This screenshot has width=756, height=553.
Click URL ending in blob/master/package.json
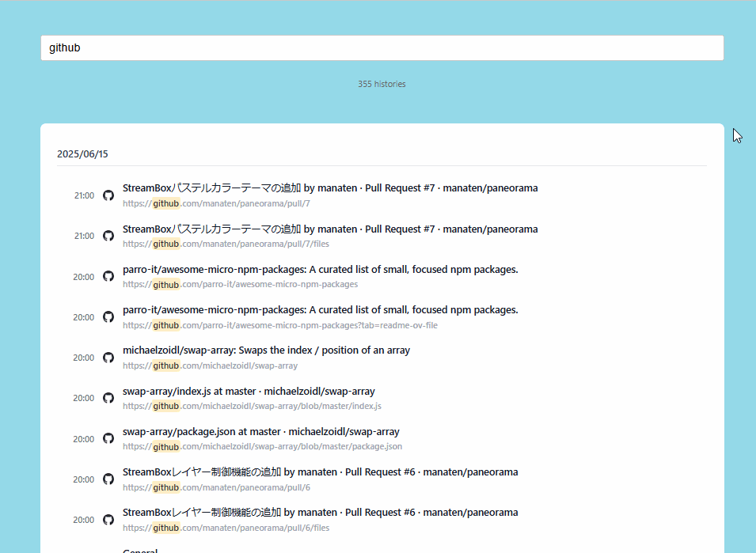[262, 446]
